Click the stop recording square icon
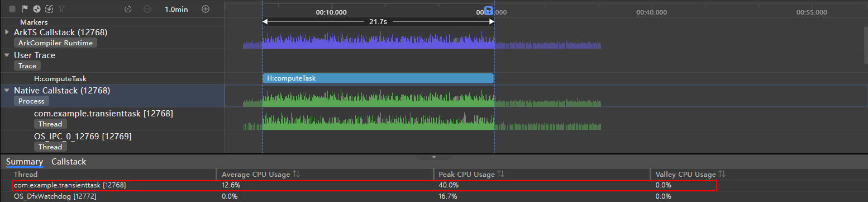Image resolution: width=868 pixels, height=202 pixels. (12, 9)
